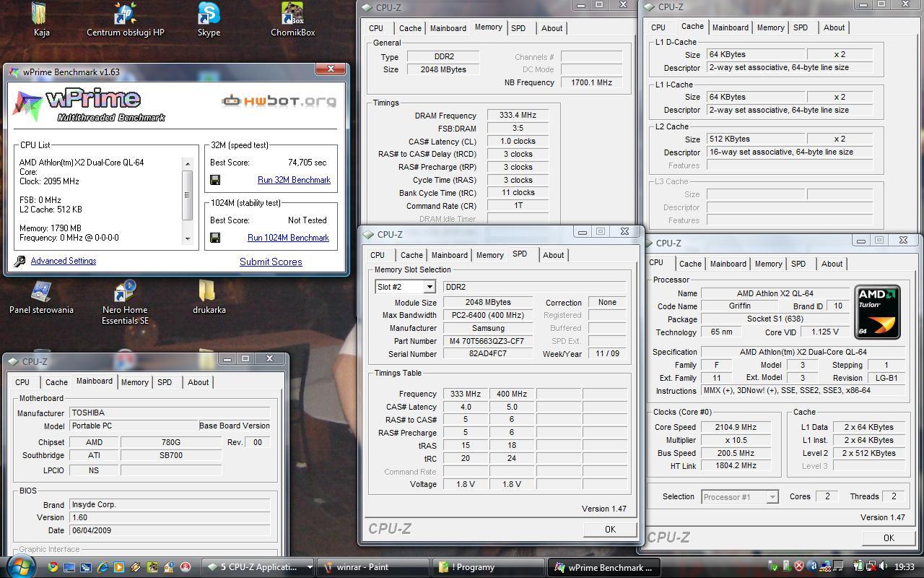Click the L2 Cache size field 512 KBytes
Image resolution: width=924 pixels, height=578 pixels.
[x=755, y=139]
